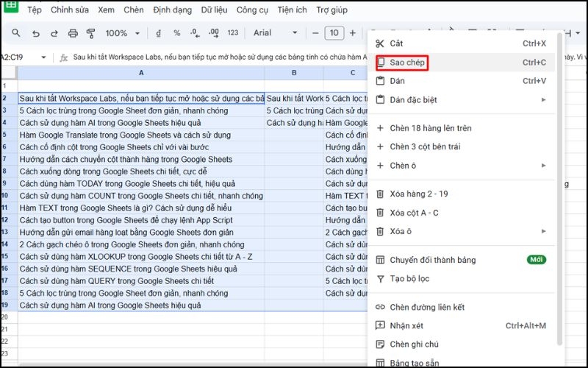Decrease font size with minus button

315,33
